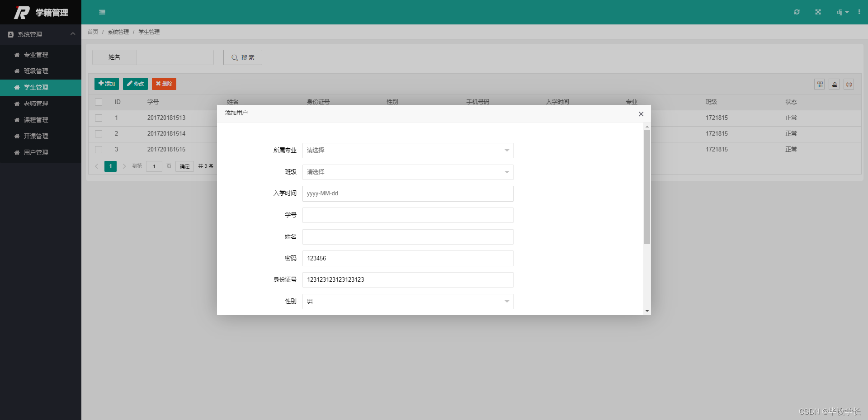This screenshot has height=420, width=868.
Task: Click home icon beside 班级管理
Action: 17,71
